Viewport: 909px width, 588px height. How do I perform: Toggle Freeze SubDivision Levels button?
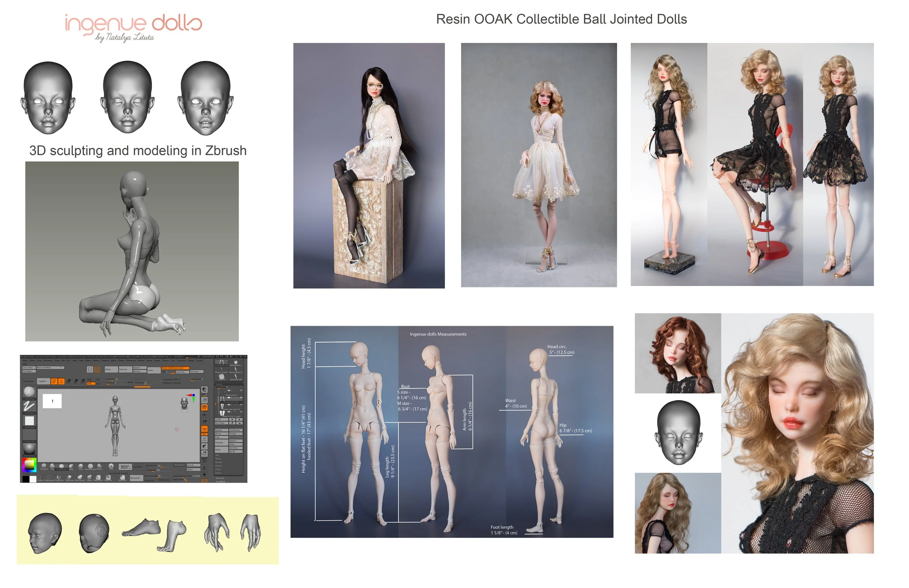176,368
